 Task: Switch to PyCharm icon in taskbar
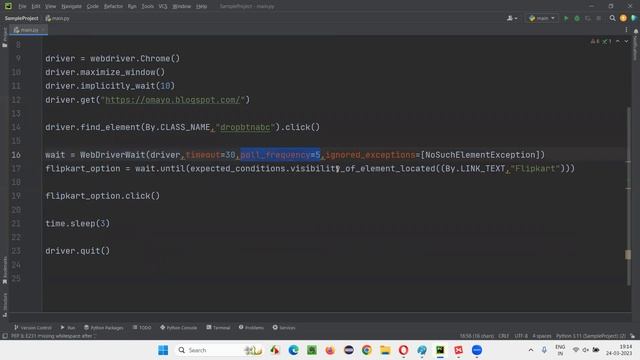(x=440, y=350)
